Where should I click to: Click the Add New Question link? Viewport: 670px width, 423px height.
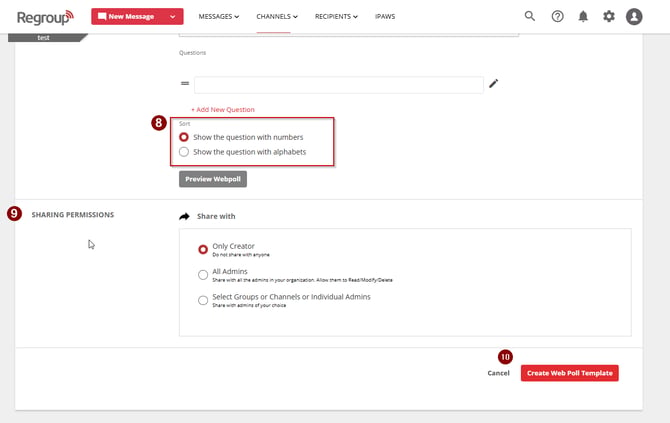pyautogui.click(x=223, y=109)
